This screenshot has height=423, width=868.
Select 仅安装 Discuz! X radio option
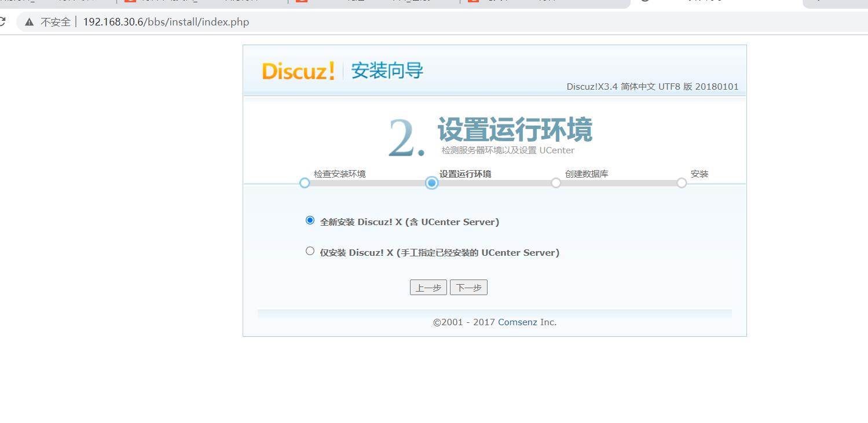click(310, 251)
